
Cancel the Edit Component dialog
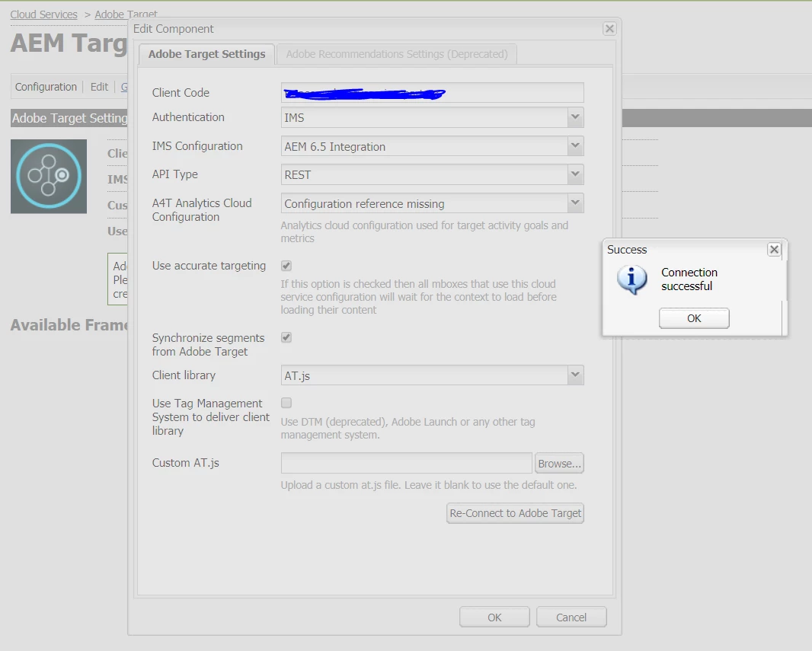click(571, 617)
